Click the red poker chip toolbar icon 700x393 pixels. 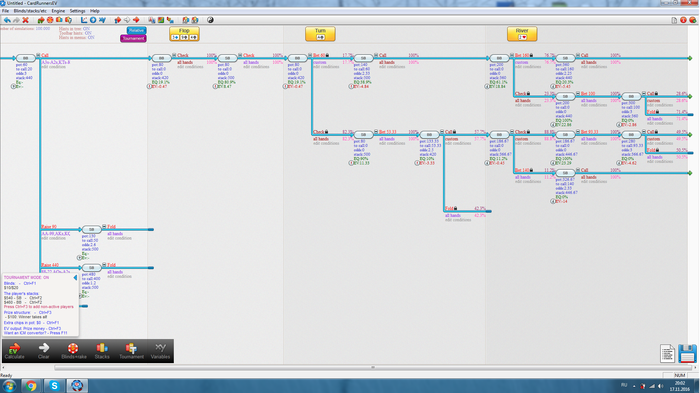point(50,20)
